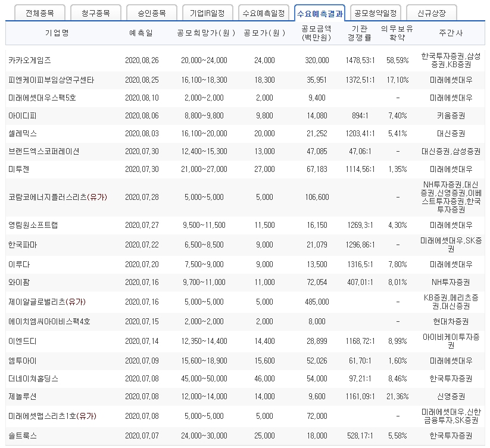Click the 기업명 column header
This screenshot has height=448, width=490.
point(57,33)
